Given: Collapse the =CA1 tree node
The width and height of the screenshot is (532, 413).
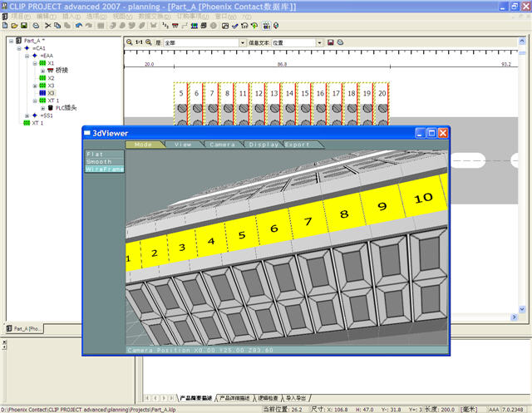Looking at the screenshot, I should coord(19,48).
